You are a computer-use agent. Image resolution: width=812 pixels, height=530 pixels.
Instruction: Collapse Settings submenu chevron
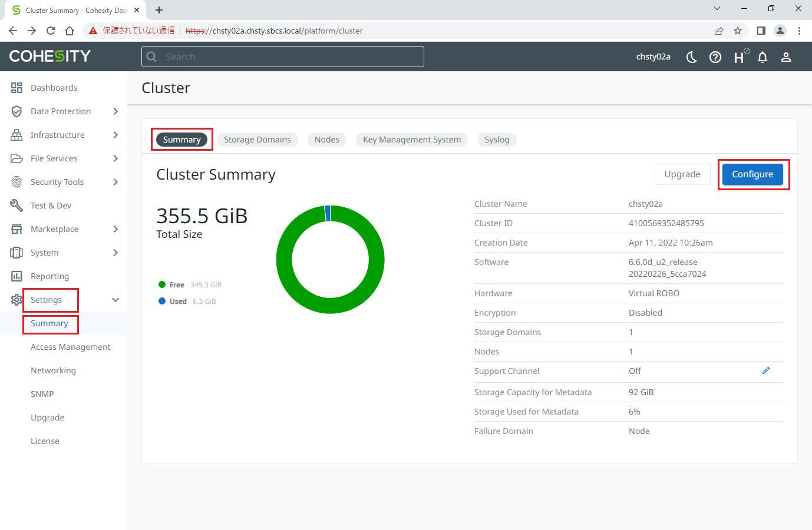point(115,300)
